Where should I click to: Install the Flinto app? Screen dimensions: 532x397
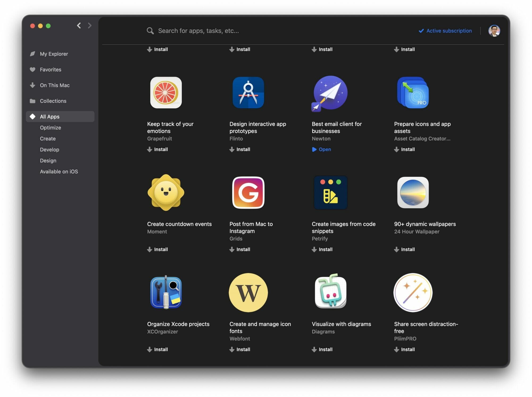pyautogui.click(x=240, y=150)
